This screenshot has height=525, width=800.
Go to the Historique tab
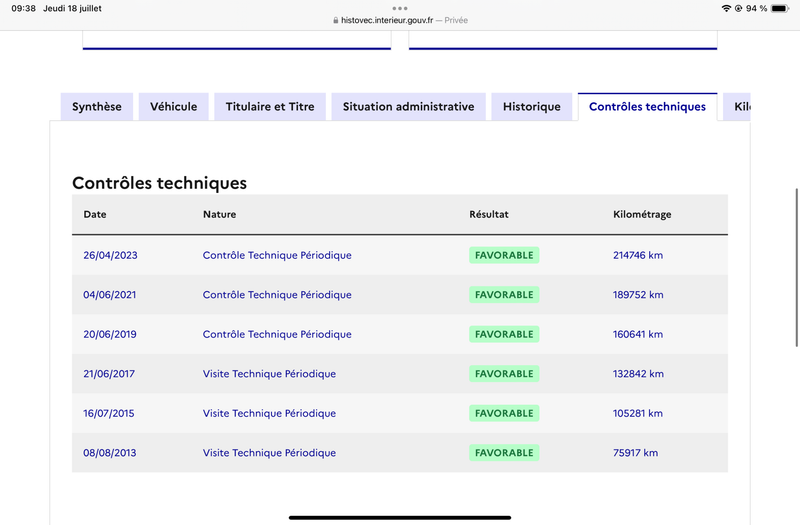click(x=532, y=107)
